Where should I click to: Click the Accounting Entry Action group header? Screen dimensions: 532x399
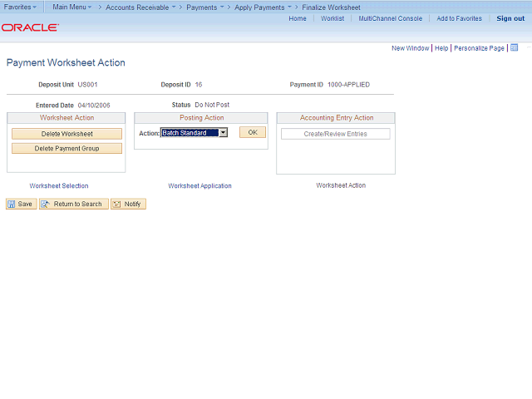(336, 118)
